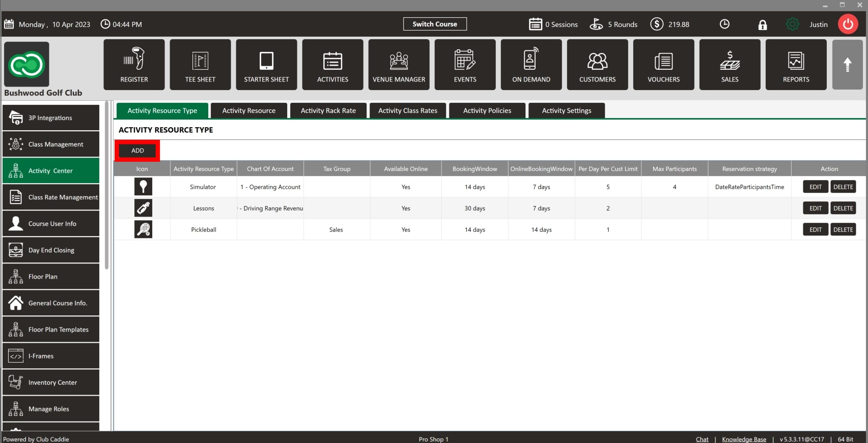Click the lock screen padlock icon
Image resolution: width=868 pixels, height=443 pixels.
(762, 24)
